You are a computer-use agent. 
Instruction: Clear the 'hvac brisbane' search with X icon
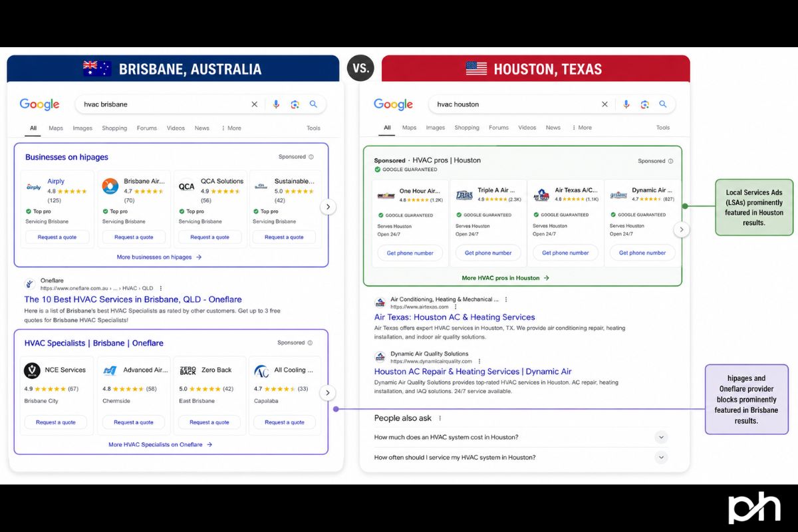click(x=254, y=104)
